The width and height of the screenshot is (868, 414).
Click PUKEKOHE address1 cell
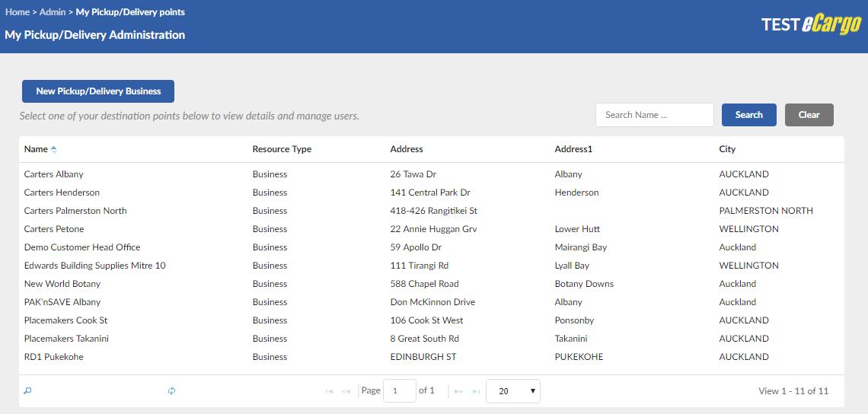pyautogui.click(x=579, y=356)
